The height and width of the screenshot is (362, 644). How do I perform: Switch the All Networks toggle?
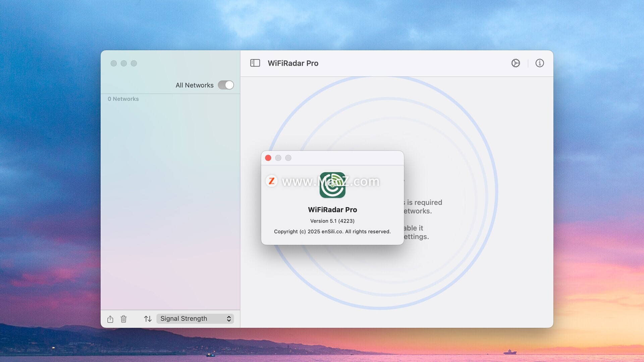pyautogui.click(x=226, y=85)
